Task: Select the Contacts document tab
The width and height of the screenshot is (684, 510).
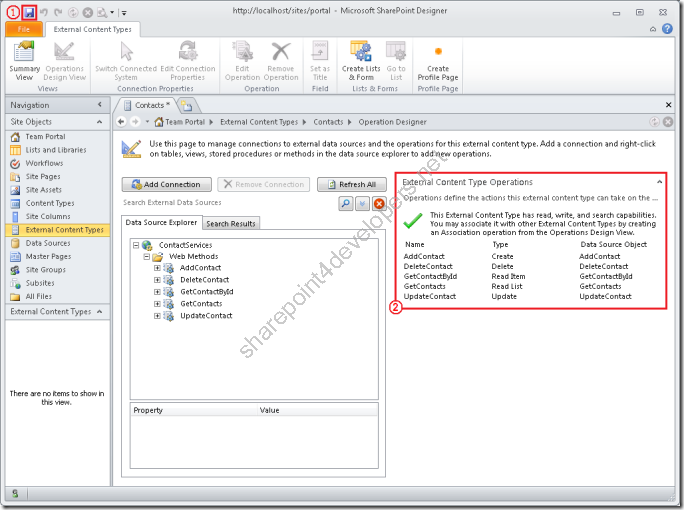Action: pos(147,105)
